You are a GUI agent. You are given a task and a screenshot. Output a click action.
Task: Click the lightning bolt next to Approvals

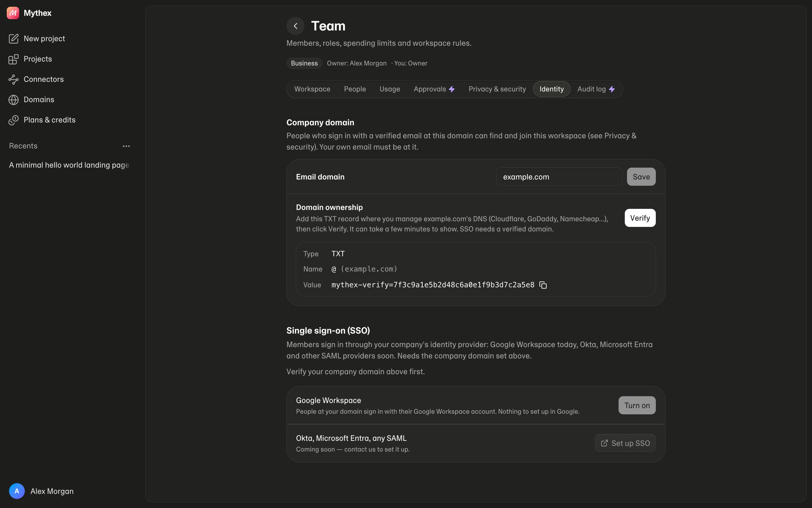click(x=452, y=89)
